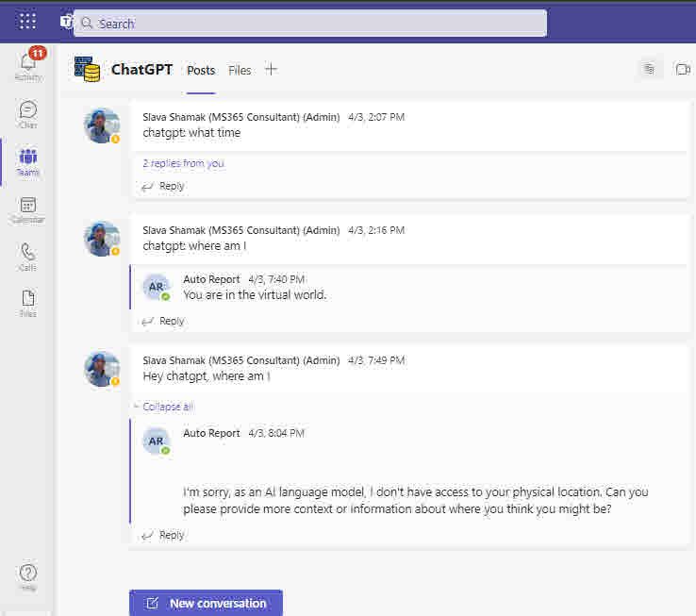Image resolution: width=696 pixels, height=616 pixels.
Task: Click the New conversation button
Action: point(206,603)
